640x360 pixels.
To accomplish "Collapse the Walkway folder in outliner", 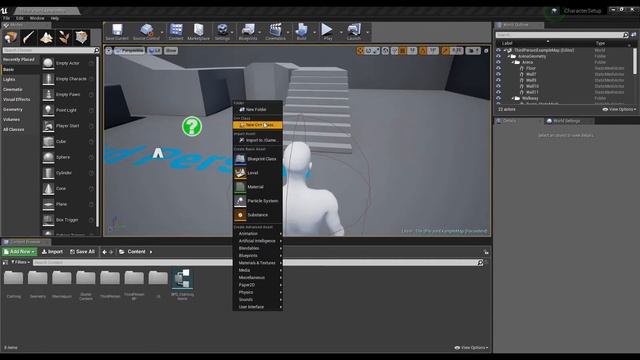I will 513,98.
